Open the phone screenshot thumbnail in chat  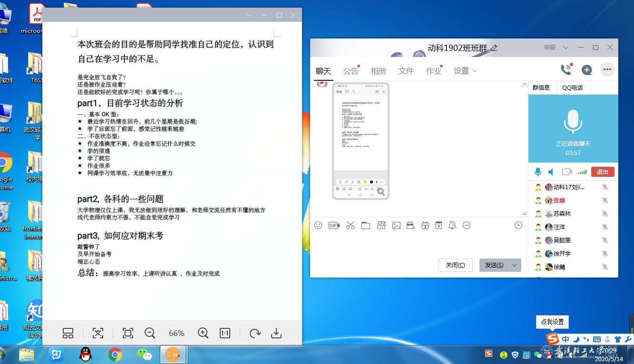point(361,141)
